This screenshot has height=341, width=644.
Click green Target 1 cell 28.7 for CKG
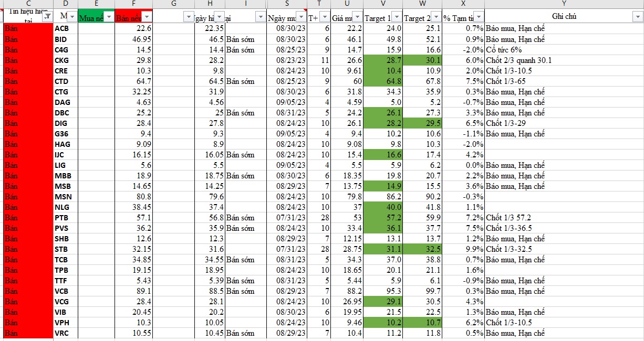(383, 60)
